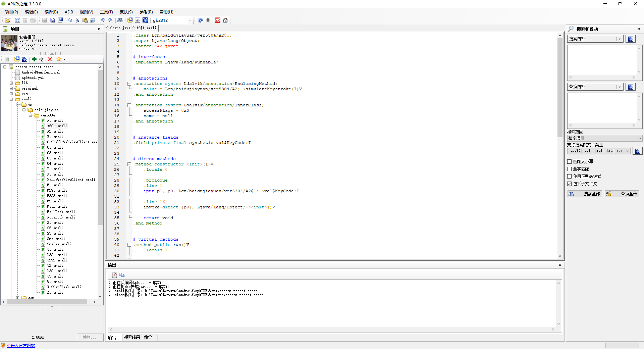This screenshot has width=644, height=349.
Task: Clear output with the red-X page icon
Action: click(x=115, y=275)
